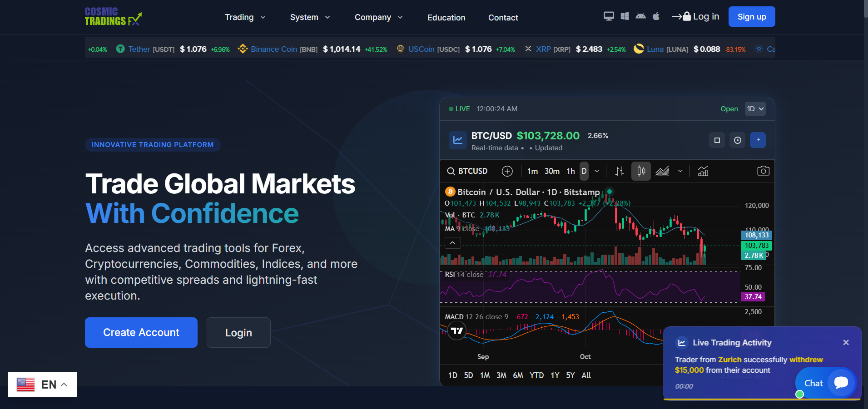Viewport: 868px width, 409px height.
Task: Click the Windows platform download icon
Action: (x=625, y=16)
